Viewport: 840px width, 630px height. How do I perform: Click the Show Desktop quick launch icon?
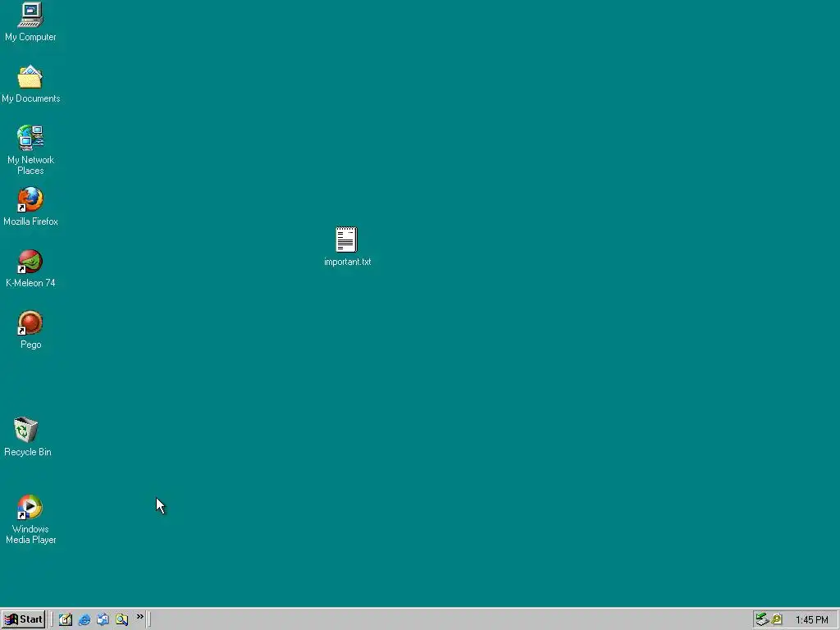[x=66, y=619]
